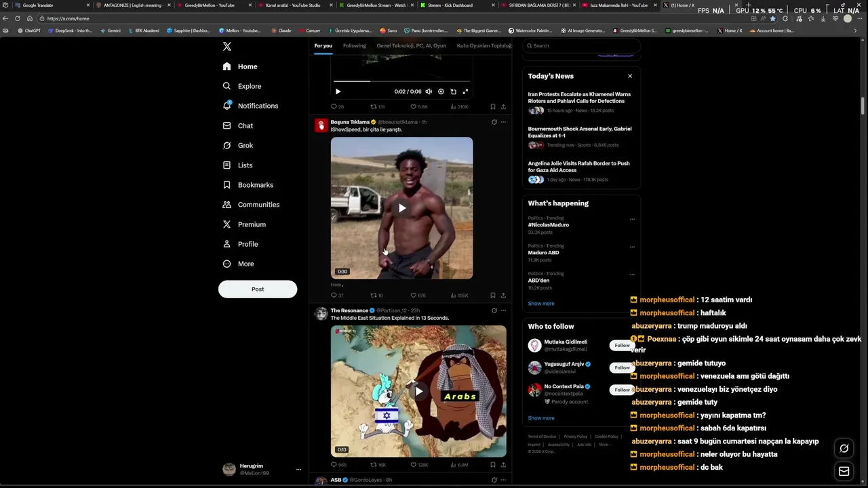Viewport: 868px width, 488px height.
Task: Open Home in the left navigation
Action: pos(240,66)
